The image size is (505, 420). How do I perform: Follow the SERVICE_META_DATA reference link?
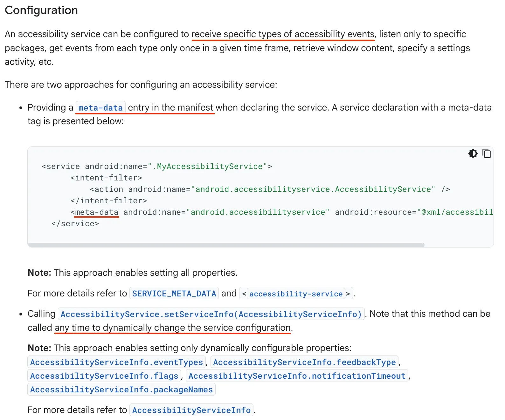[174, 294]
